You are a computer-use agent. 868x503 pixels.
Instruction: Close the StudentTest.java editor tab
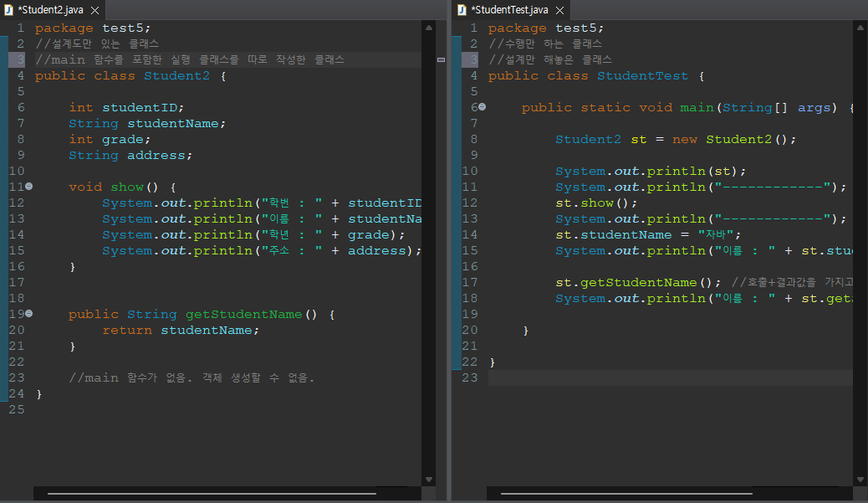(x=559, y=11)
